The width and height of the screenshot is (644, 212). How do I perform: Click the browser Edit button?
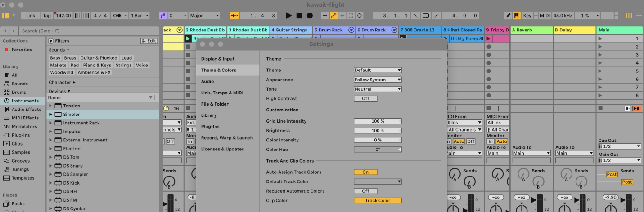[149, 41]
